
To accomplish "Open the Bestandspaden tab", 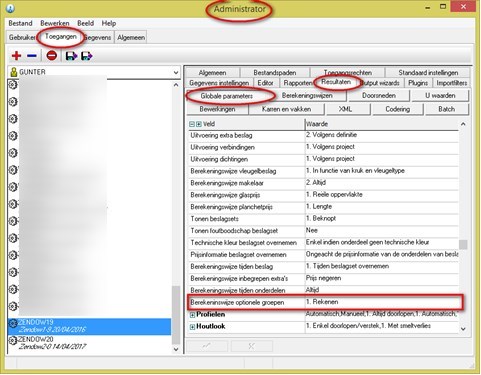I will click(275, 72).
